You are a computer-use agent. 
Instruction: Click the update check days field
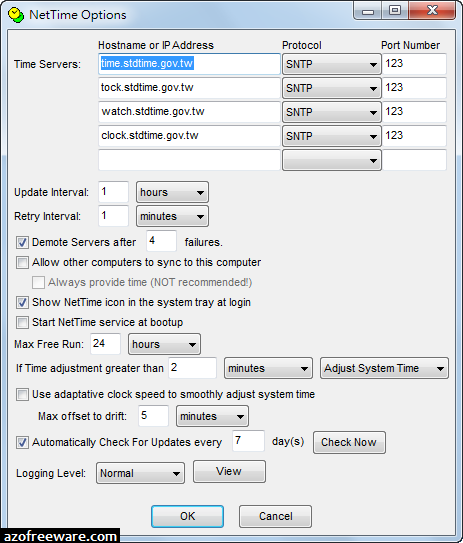point(248,441)
